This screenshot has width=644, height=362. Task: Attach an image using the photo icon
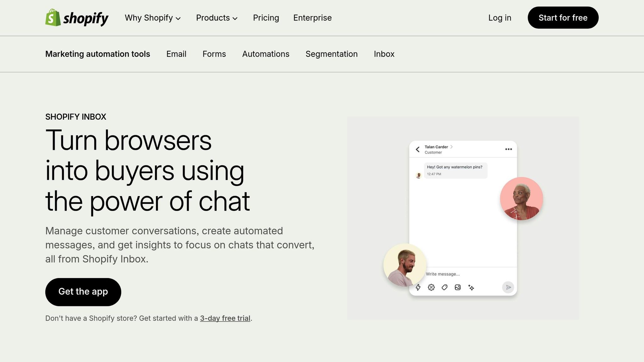[x=458, y=287]
